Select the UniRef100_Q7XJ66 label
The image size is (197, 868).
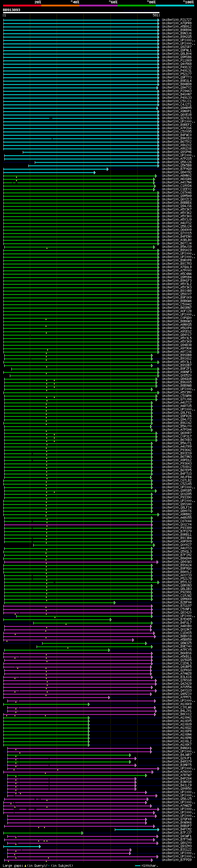click(177, 399)
